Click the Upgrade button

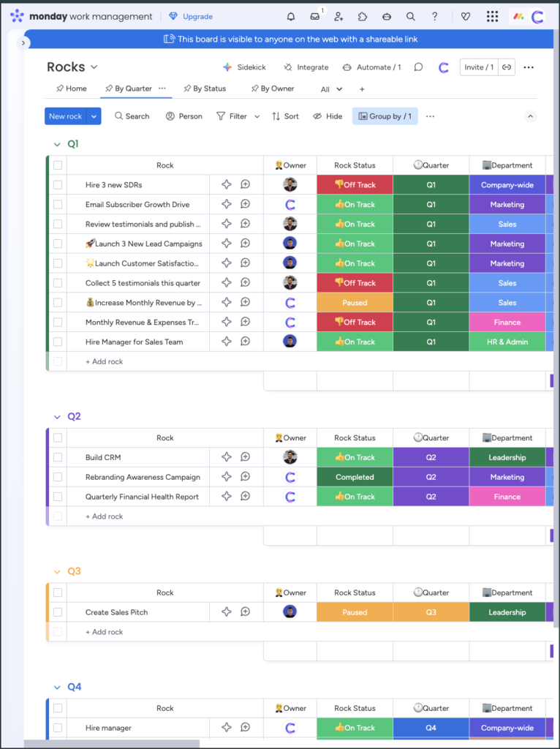pyautogui.click(x=191, y=16)
